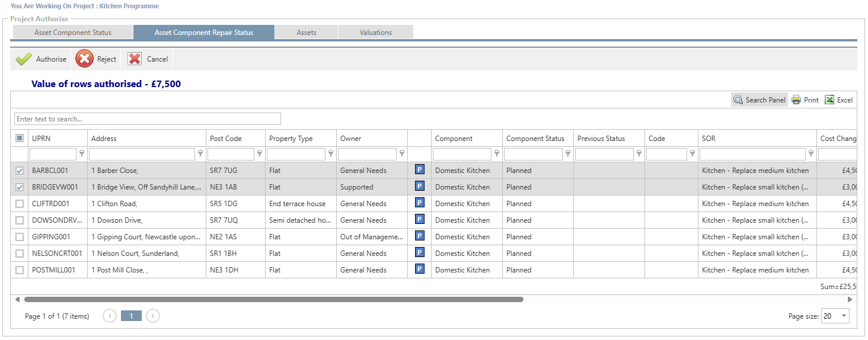Open the Valuations tab
Viewport: 868px width, 340px height.
point(375,33)
